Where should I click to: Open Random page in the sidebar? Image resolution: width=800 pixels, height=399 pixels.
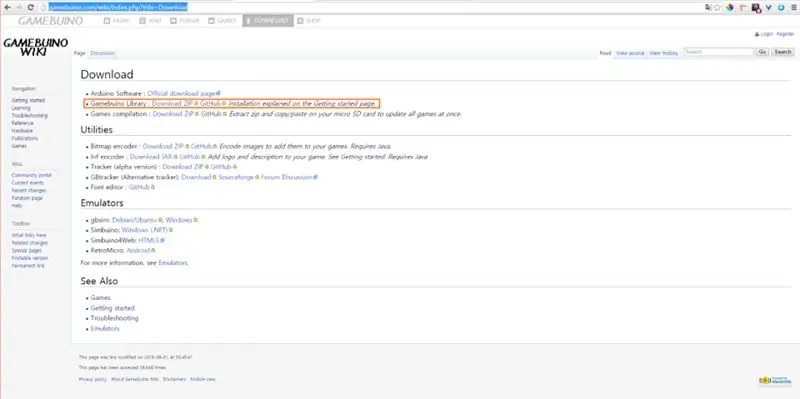tap(27, 198)
